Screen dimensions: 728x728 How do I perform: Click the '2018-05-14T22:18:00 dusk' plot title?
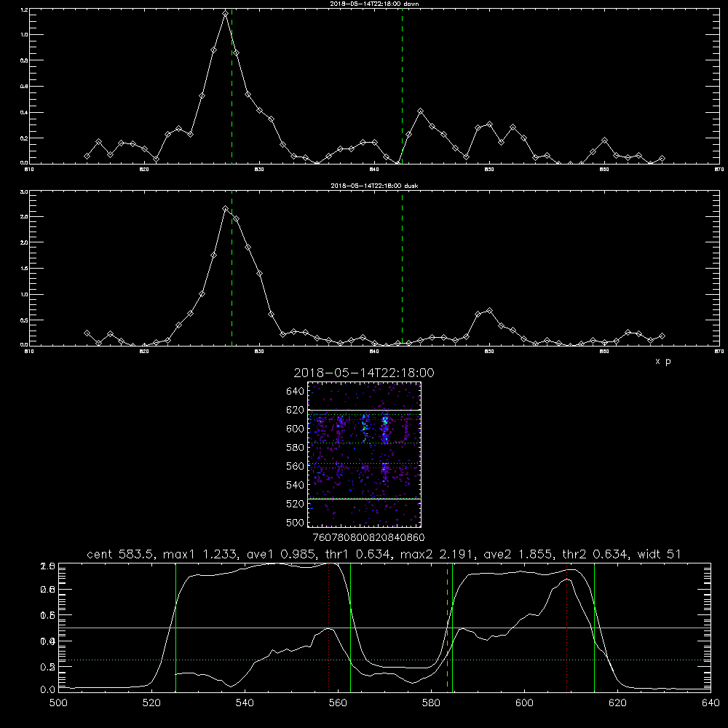(x=374, y=186)
